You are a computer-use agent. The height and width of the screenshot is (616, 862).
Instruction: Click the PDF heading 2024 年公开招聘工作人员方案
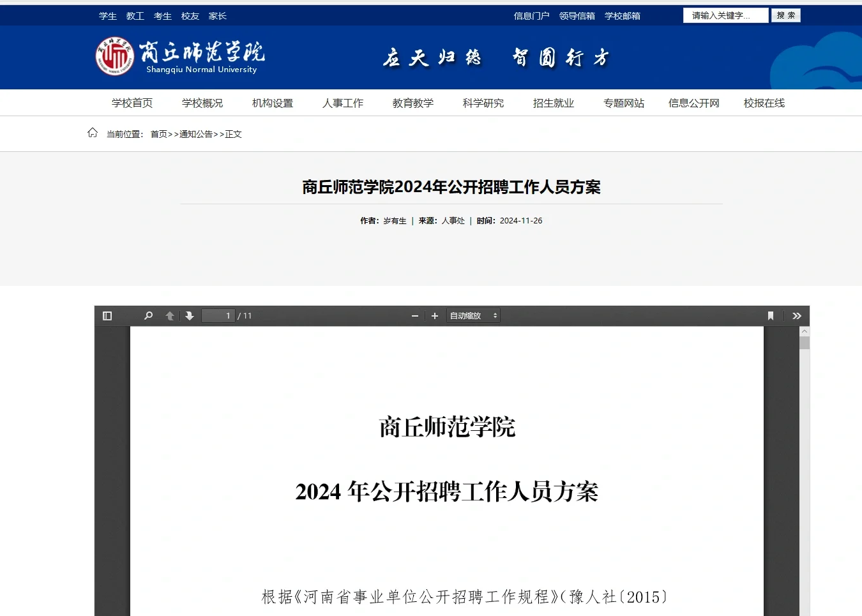(447, 492)
